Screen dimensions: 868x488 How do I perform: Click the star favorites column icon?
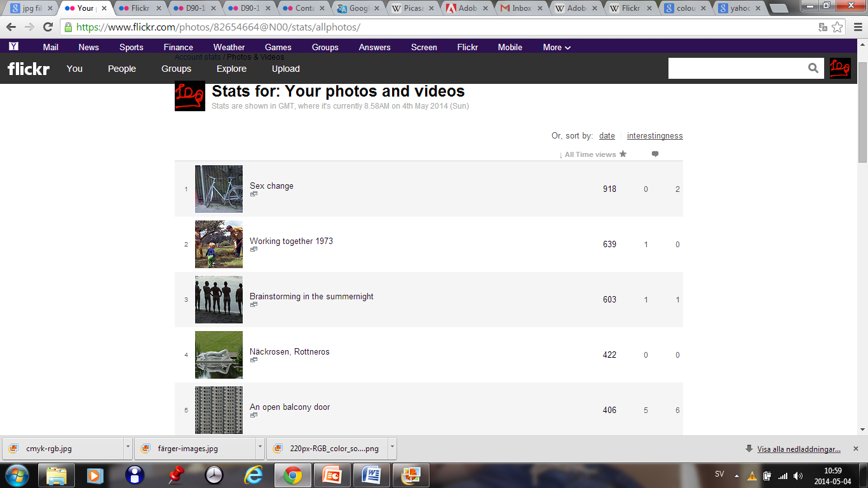pos(623,154)
